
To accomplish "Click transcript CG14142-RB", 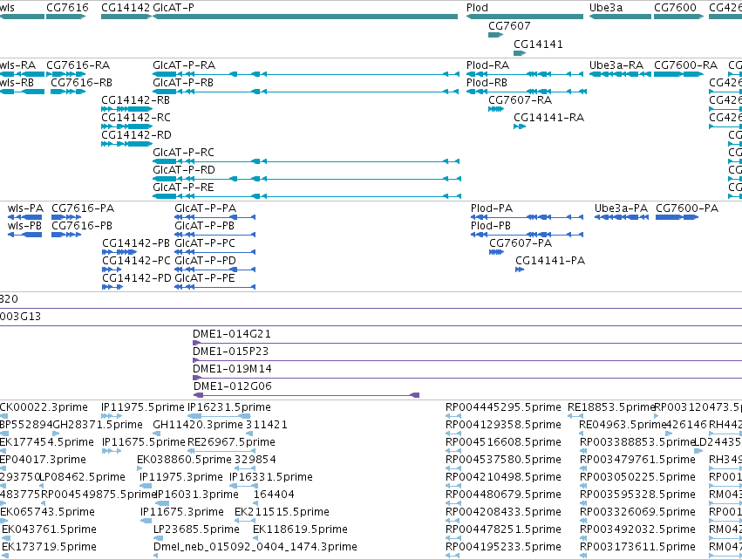I will 126,109.
